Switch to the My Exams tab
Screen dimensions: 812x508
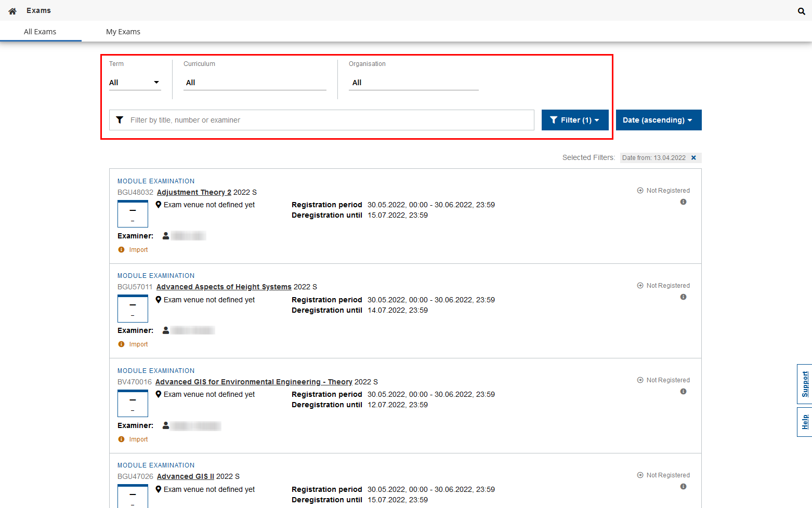click(x=123, y=32)
